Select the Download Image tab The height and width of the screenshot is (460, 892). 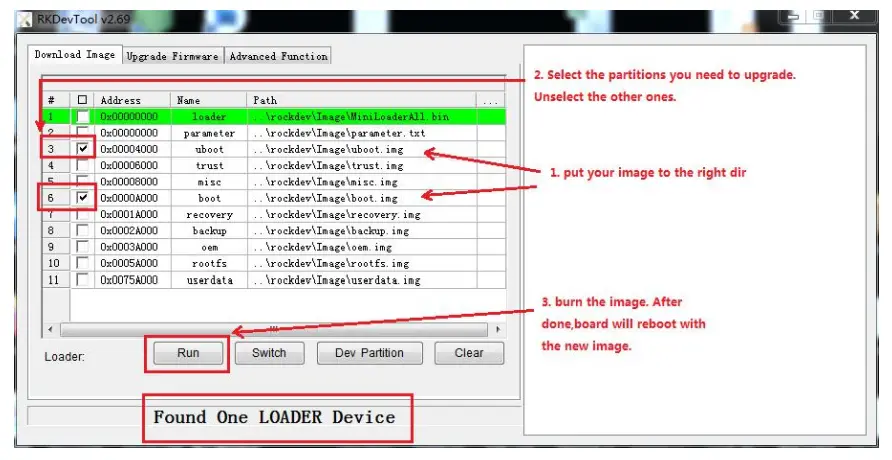[x=75, y=55]
